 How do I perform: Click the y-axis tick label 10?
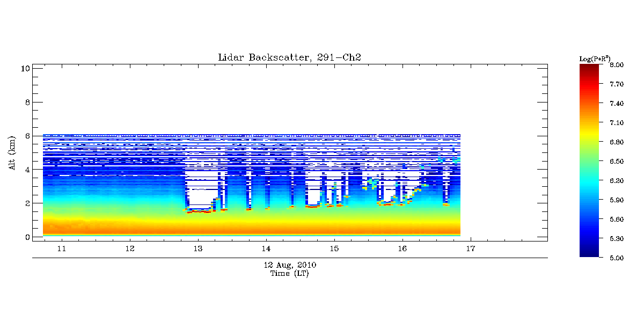pos(24,68)
